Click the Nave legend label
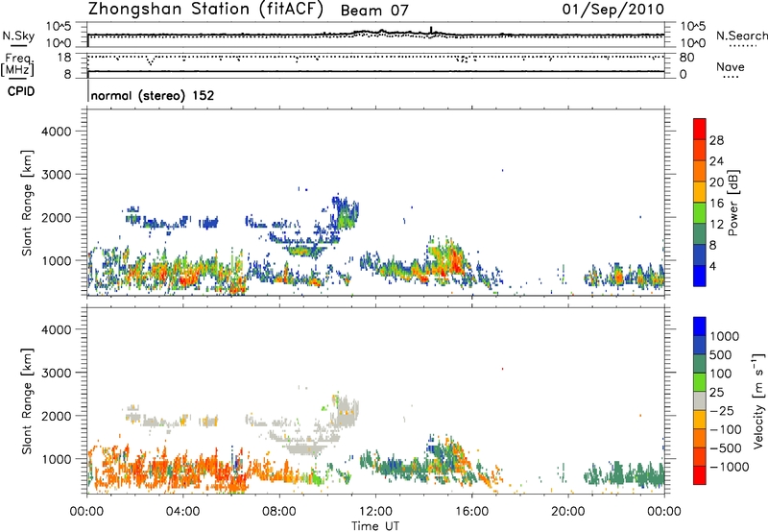This screenshot has height=532, width=768. (x=731, y=67)
